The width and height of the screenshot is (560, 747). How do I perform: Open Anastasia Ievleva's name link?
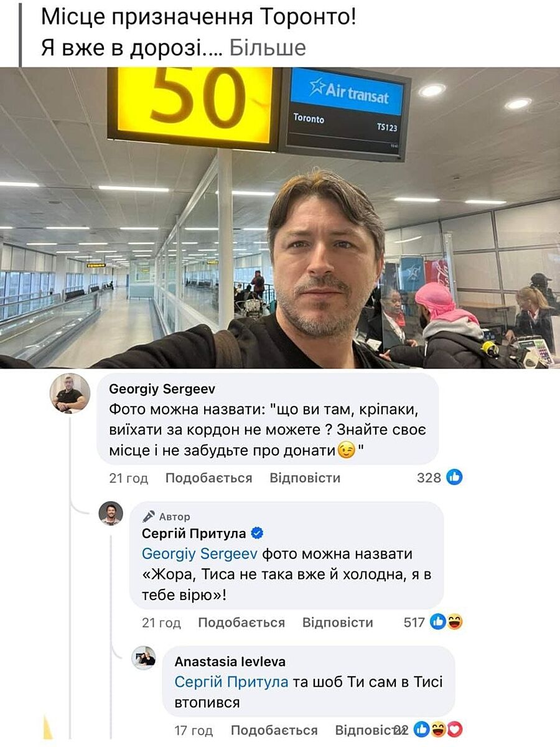(x=230, y=662)
